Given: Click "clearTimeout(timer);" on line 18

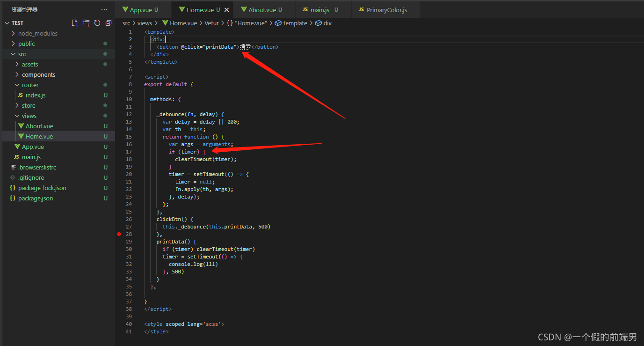Looking at the screenshot, I should [x=206, y=159].
